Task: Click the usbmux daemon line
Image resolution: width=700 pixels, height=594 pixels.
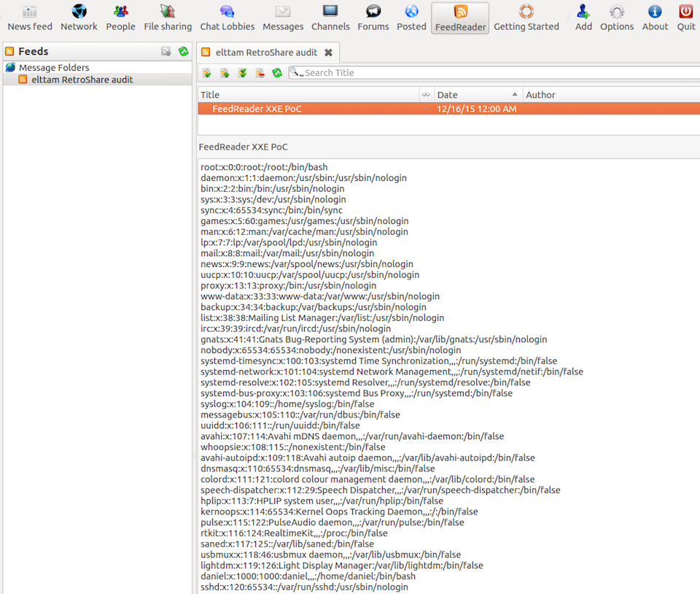Action: pyautogui.click(x=331, y=555)
